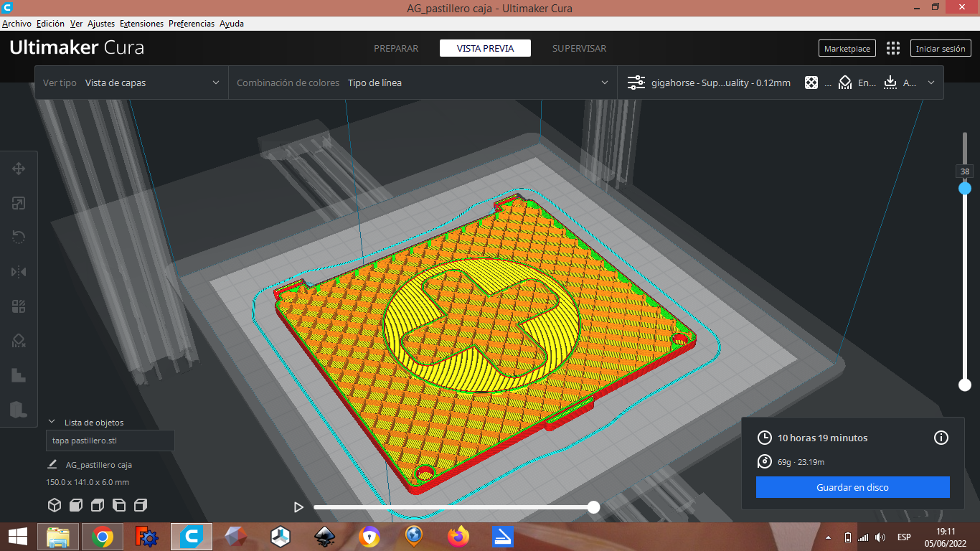Open Firefox from taskbar
980x551 pixels.
coord(457,536)
